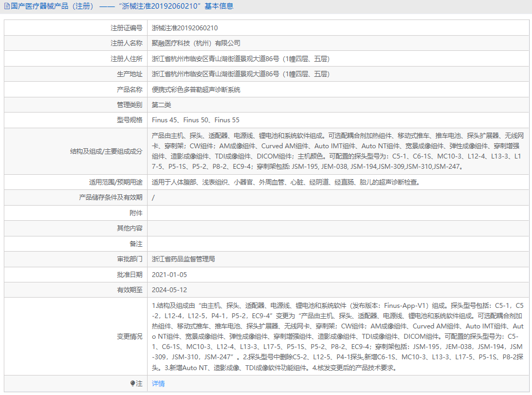Click the label 附件
This screenshot has width=532, height=395.
point(136,213)
